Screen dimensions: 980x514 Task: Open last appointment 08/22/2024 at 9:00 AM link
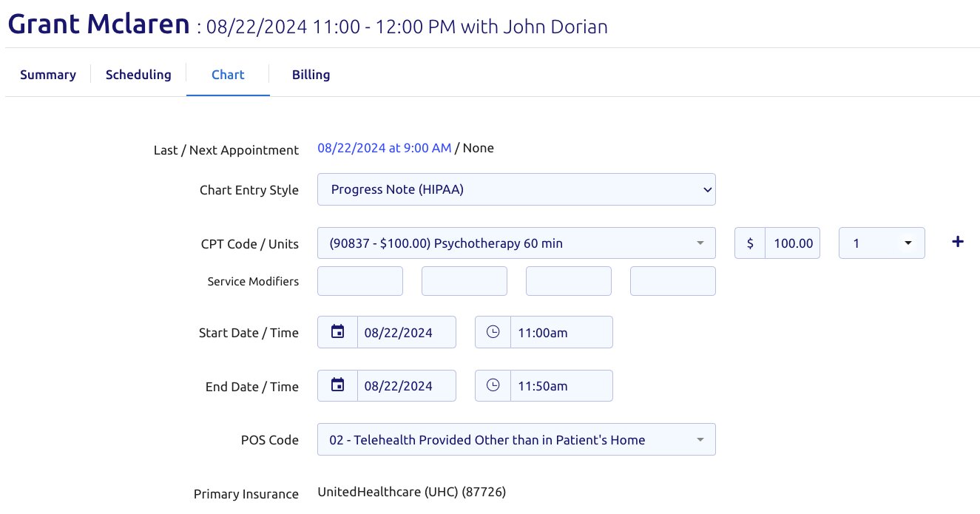(384, 148)
